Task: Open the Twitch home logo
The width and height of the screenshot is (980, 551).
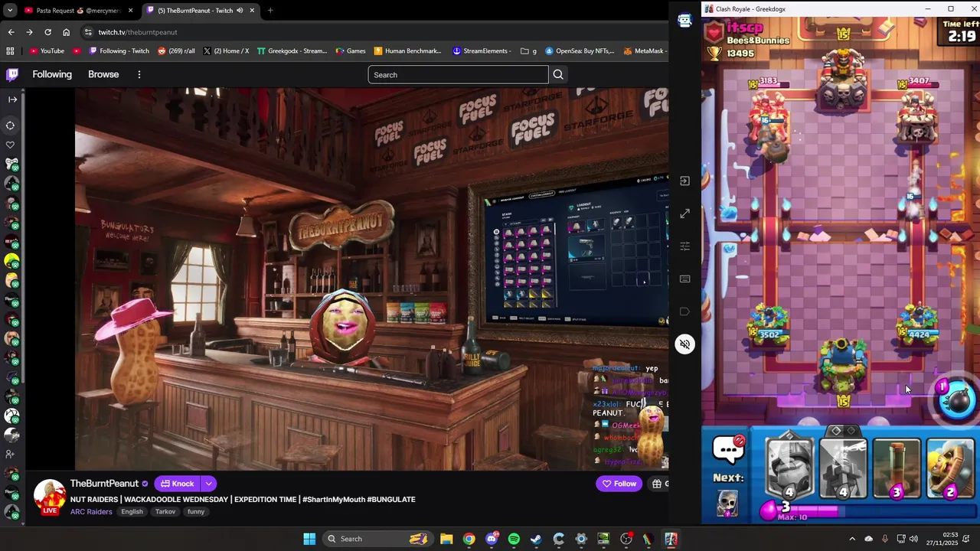Action: click(12, 74)
